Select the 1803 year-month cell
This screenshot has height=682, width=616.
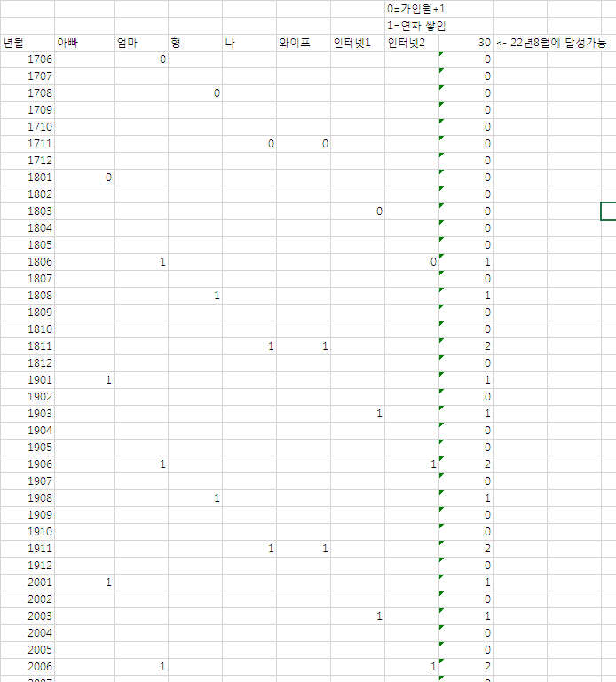click(27, 211)
